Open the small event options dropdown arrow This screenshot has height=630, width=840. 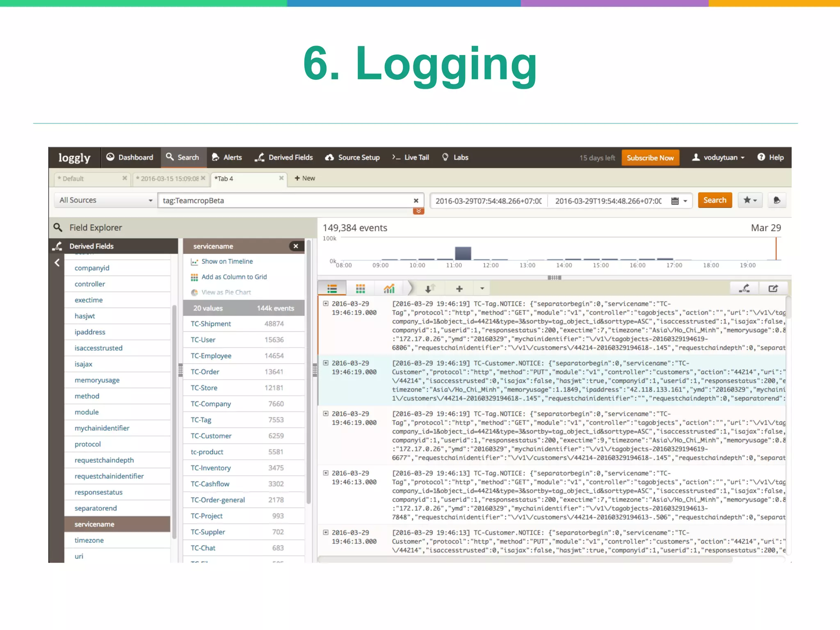coord(482,289)
